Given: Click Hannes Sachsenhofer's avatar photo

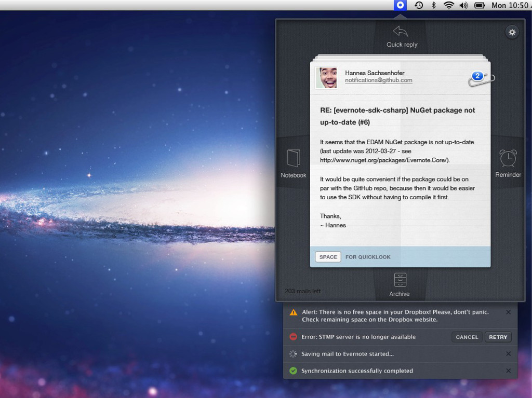Looking at the screenshot, I should (326, 78).
